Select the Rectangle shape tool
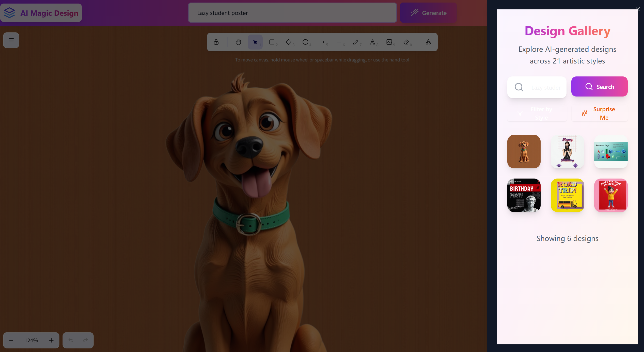644x352 pixels. coord(272,42)
